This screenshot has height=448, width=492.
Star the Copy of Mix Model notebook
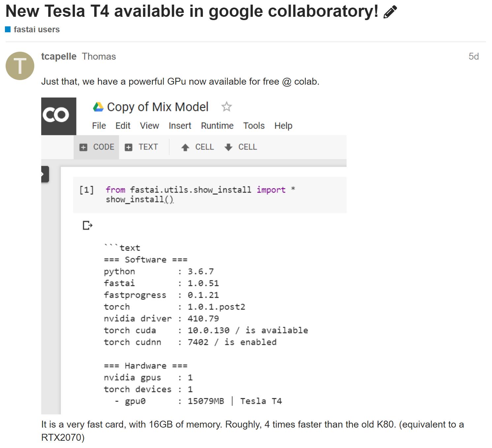[227, 107]
